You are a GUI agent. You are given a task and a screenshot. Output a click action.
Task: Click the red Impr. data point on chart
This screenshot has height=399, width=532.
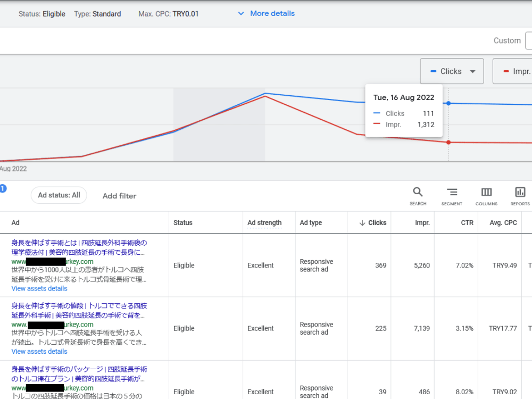coord(448,143)
